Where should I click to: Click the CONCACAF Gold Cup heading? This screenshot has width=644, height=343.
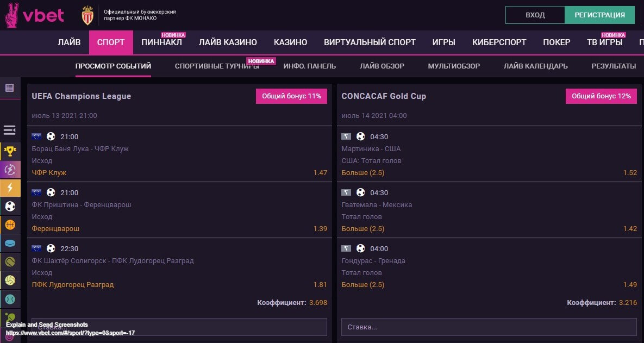pos(384,96)
